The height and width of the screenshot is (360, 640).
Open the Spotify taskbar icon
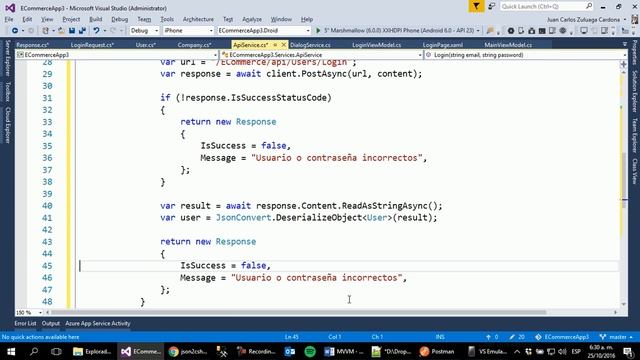pos(310,351)
